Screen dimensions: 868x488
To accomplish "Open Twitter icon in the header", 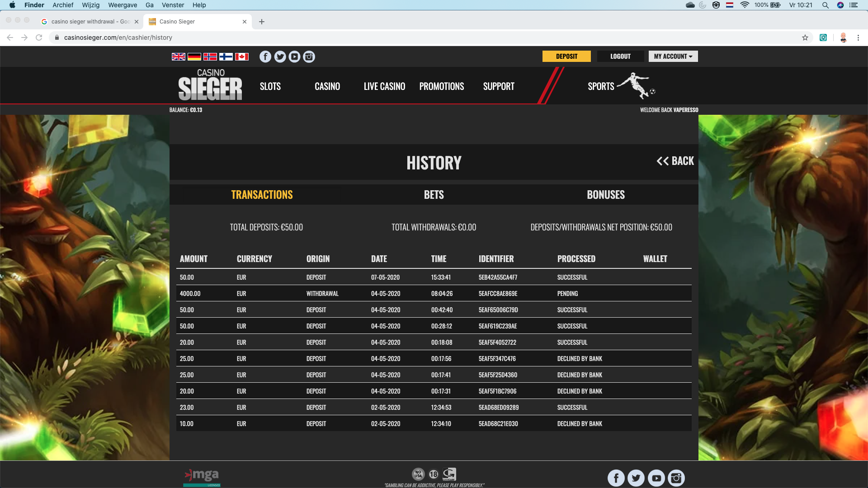I will [280, 56].
